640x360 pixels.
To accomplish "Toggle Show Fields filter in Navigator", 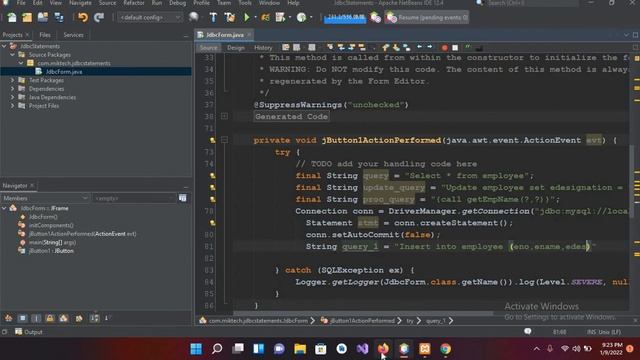I will pos(22,318).
